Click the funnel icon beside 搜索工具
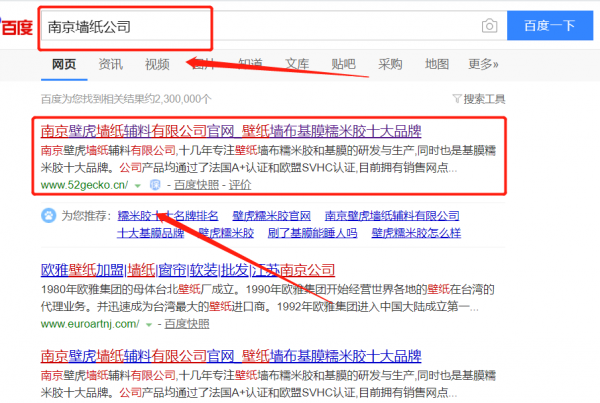This screenshot has height=403, width=600. (x=457, y=99)
